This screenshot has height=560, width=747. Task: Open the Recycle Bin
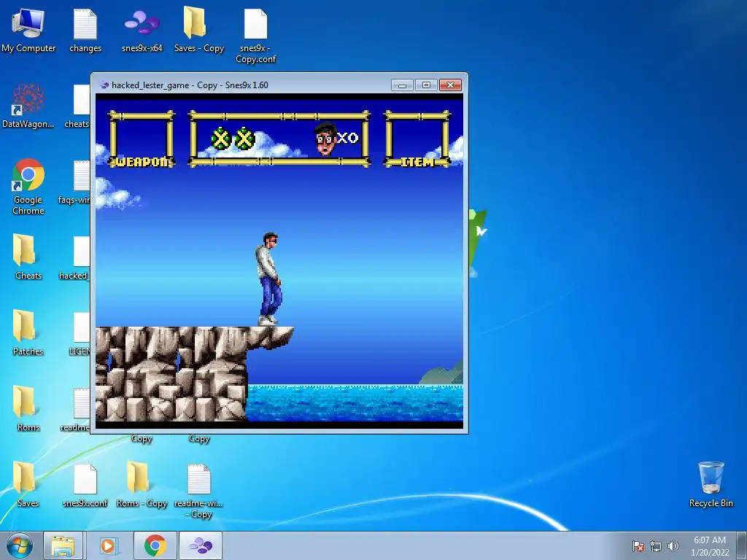click(x=711, y=485)
